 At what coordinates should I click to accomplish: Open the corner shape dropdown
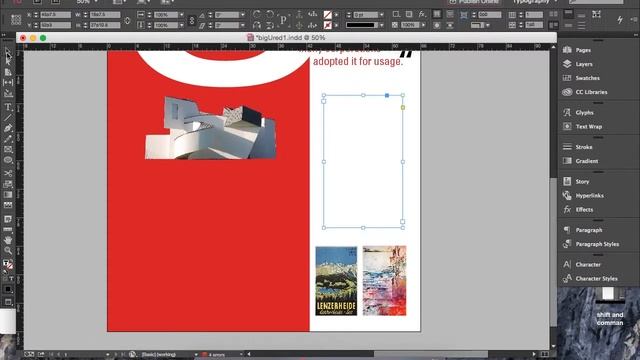coord(488,25)
